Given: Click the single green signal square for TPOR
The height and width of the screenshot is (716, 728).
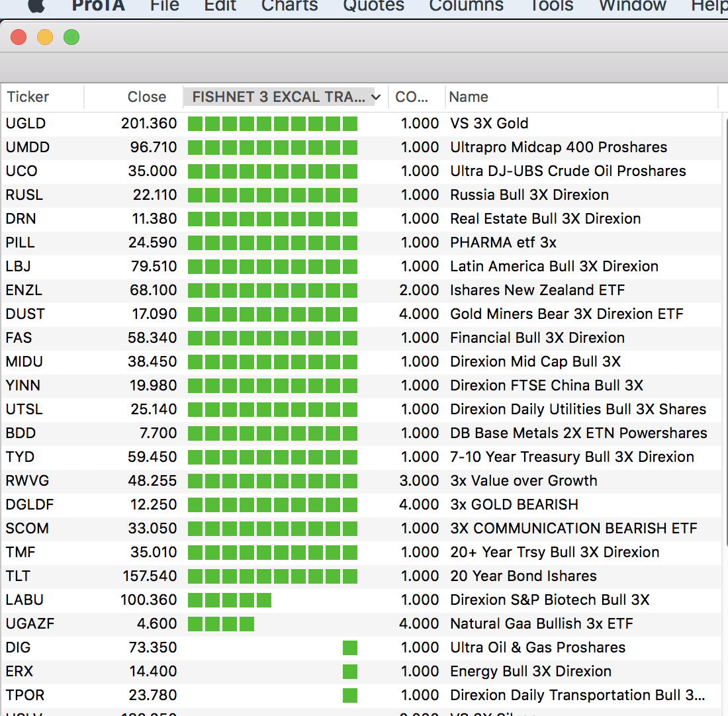Looking at the screenshot, I should click(x=350, y=695).
